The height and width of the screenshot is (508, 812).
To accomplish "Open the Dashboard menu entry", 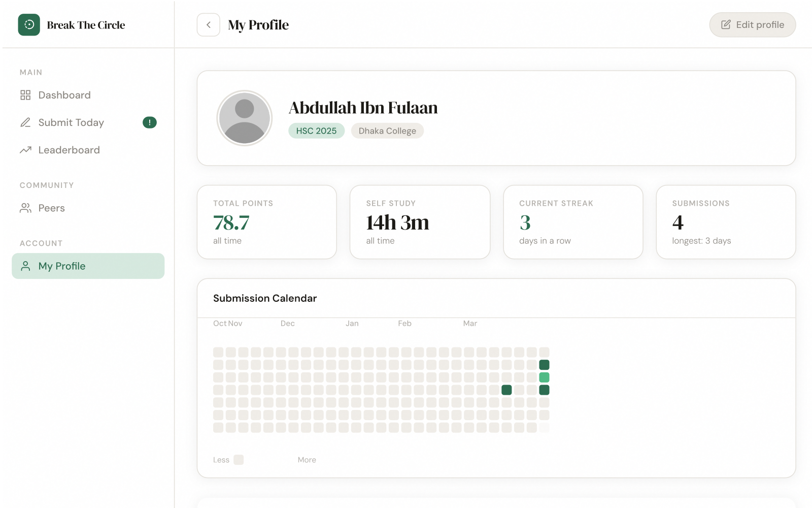I will (x=64, y=95).
